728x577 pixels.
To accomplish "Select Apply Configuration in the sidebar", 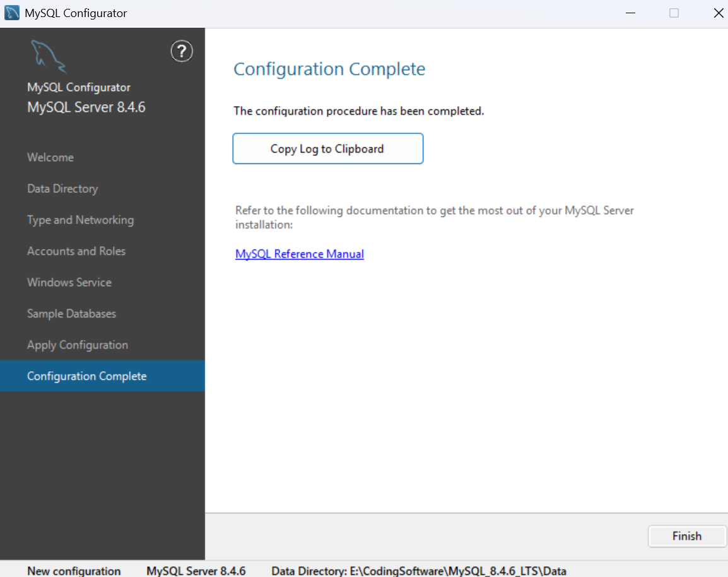I will [77, 345].
